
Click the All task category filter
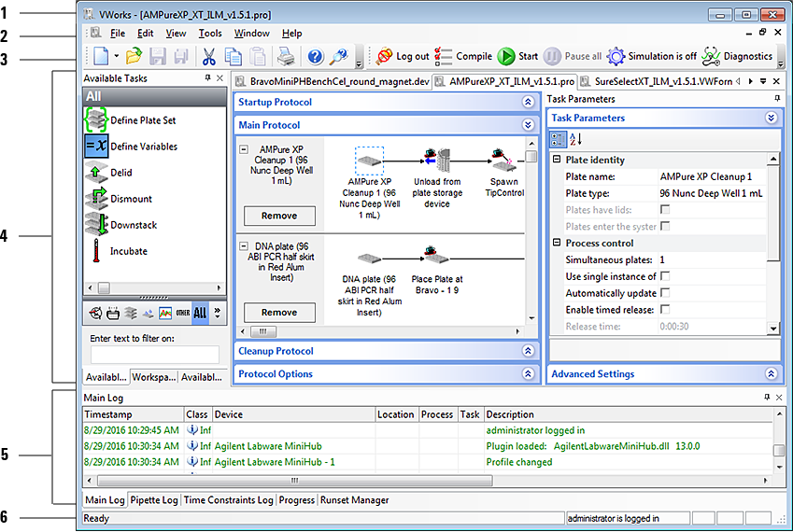click(200, 314)
